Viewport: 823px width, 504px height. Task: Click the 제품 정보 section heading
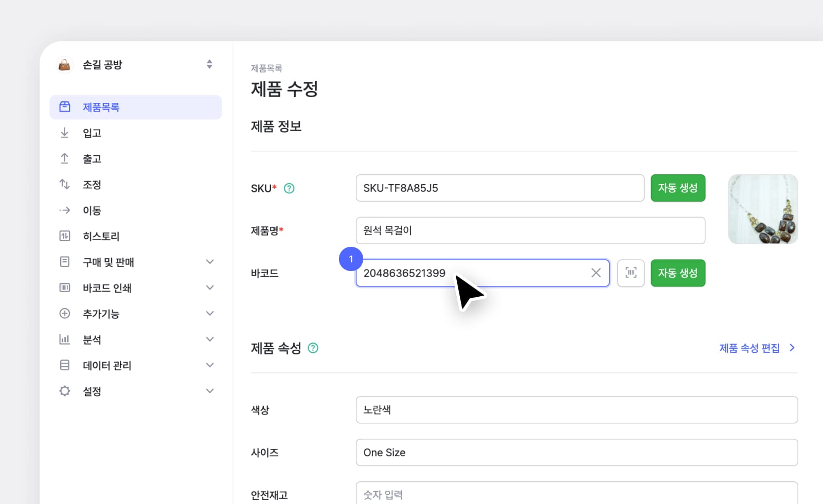(276, 127)
